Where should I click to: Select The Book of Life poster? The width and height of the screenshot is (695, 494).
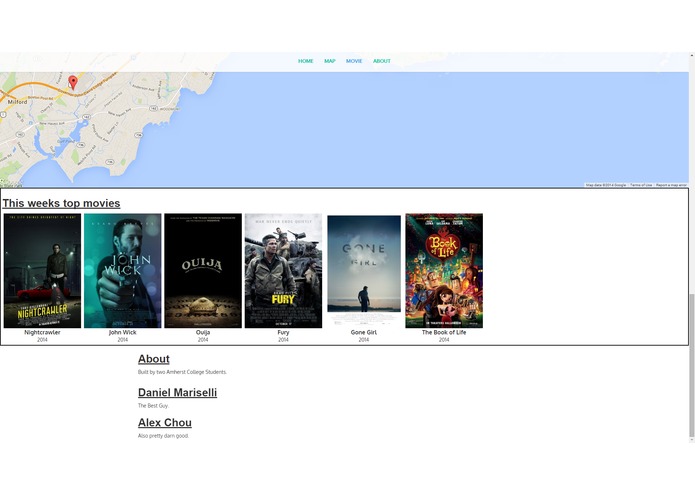[x=444, y=271]
